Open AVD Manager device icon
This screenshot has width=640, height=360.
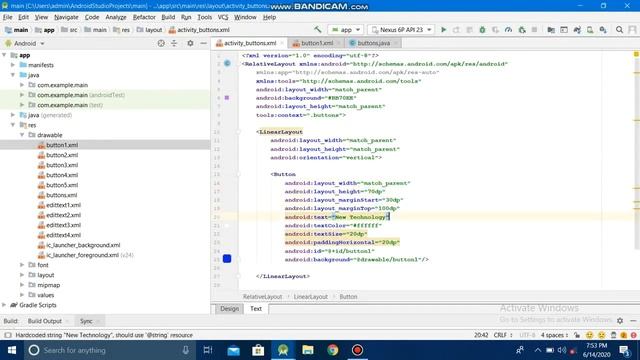(x=590, y=30)
